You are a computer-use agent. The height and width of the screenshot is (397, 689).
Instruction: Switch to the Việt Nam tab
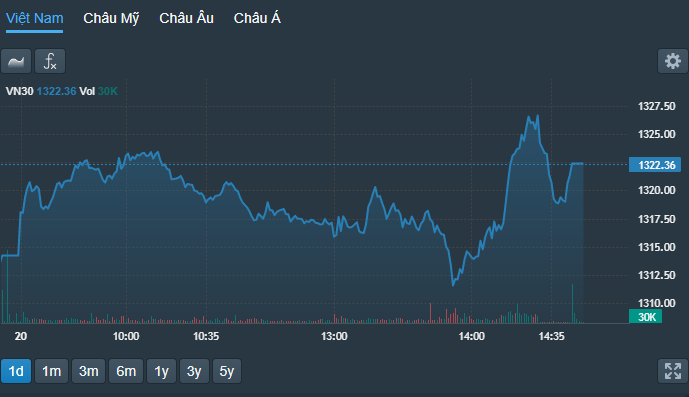[x=34, y=18]
